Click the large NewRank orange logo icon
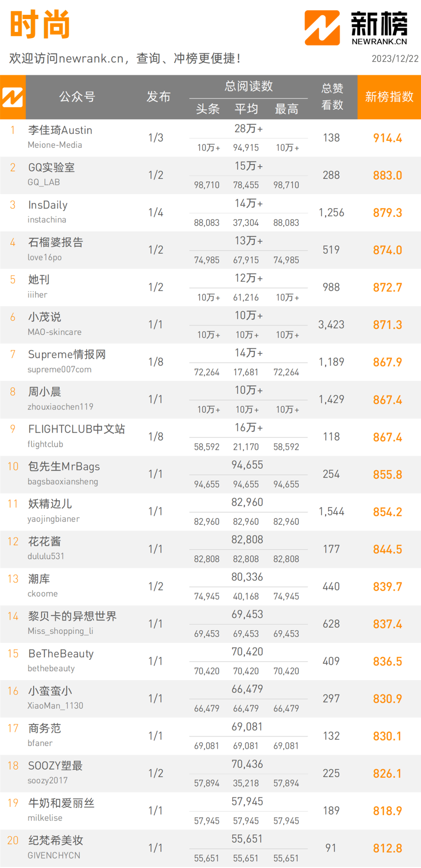Image resolution: width=421 pixels, height=868 pixels. pos(322,28)
